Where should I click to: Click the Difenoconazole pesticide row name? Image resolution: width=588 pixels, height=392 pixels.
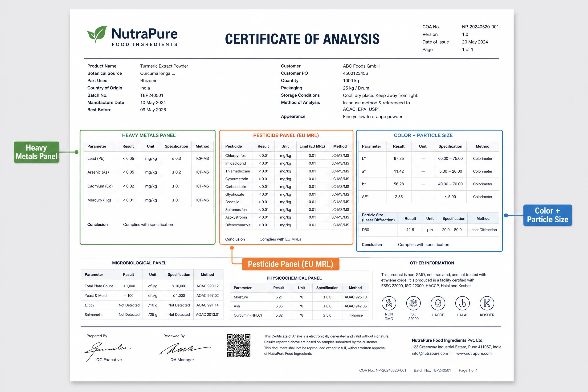[x=238, y=225]
